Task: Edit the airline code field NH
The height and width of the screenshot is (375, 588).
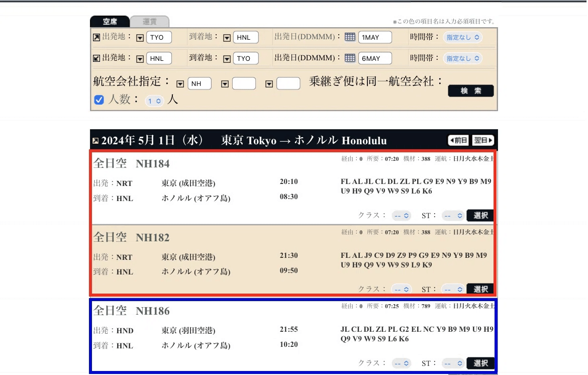Action: pyautogui.click(x=200, y=83)
